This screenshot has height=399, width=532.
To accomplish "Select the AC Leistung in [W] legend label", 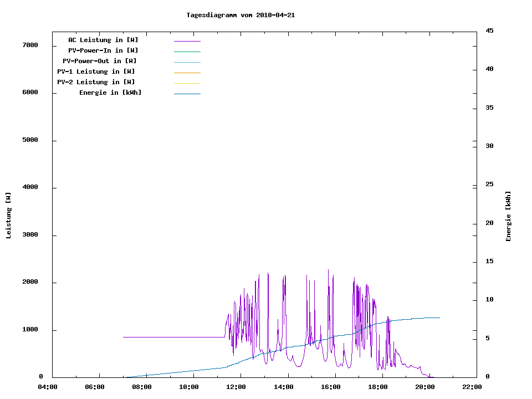I will (103, 40).
